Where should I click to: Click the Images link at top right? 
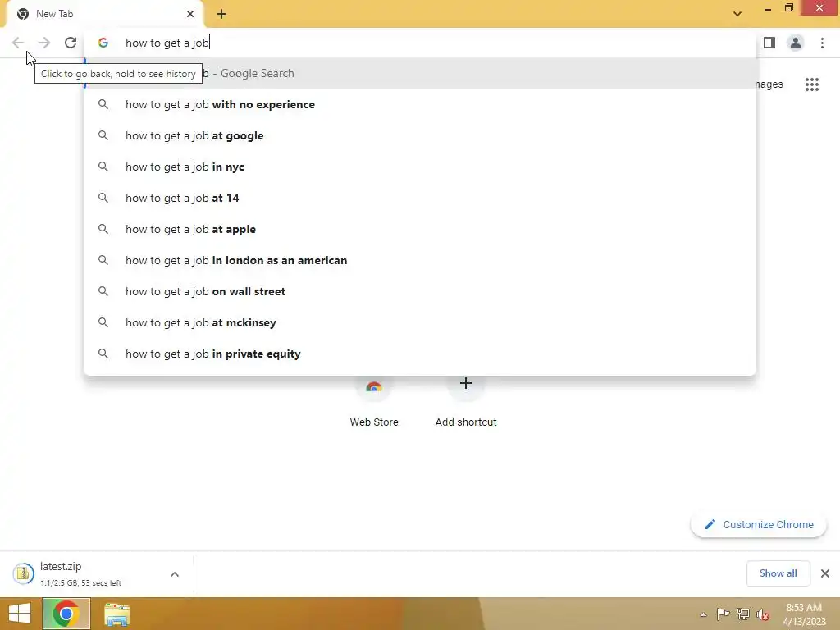pos(769,84)
